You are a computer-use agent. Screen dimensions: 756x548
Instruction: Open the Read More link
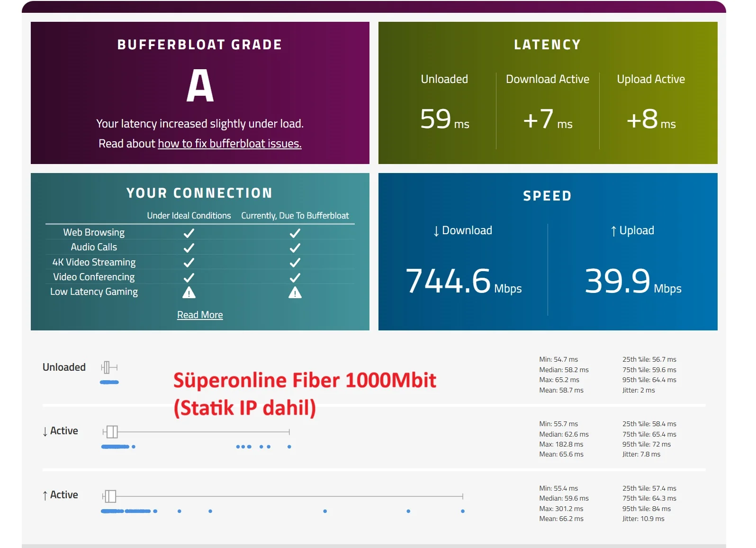pyautogui.click(x=200, y=315)
